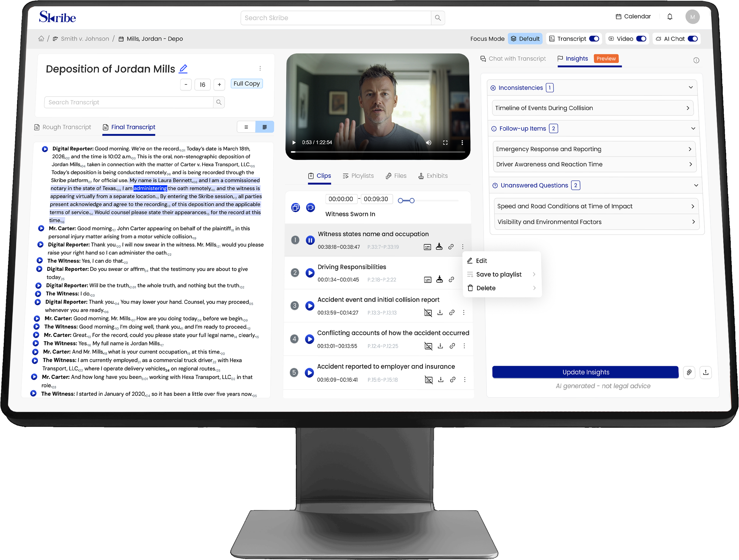Click the Full Copy button
This screenshot has height=560, width=739.
[x=247, y=84]
